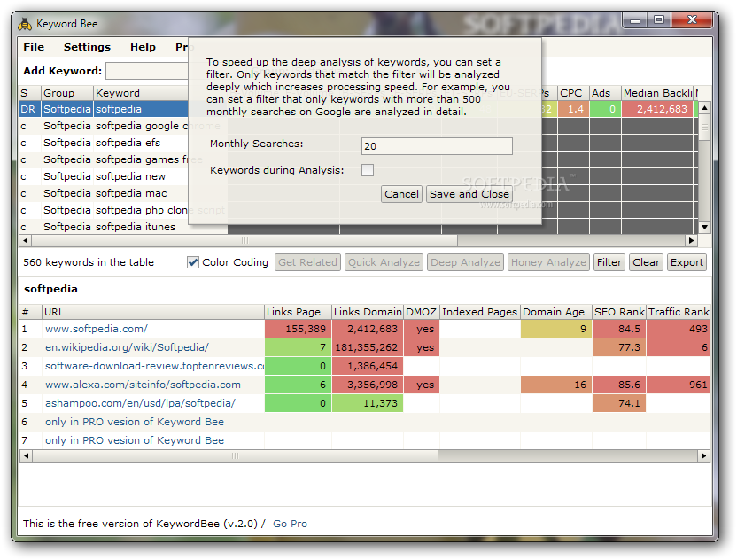Image resolution: width=737 pixels, height=560 pixels.
Task: Click the Export button
Action: tap(687, 262)
